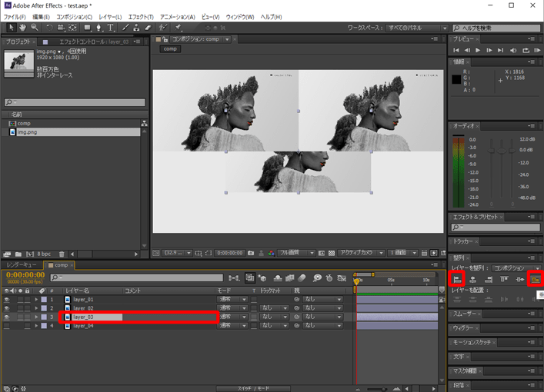Screen dimensions: 544x392
Task: Select the Roto Brush tool
Action: 162,28
